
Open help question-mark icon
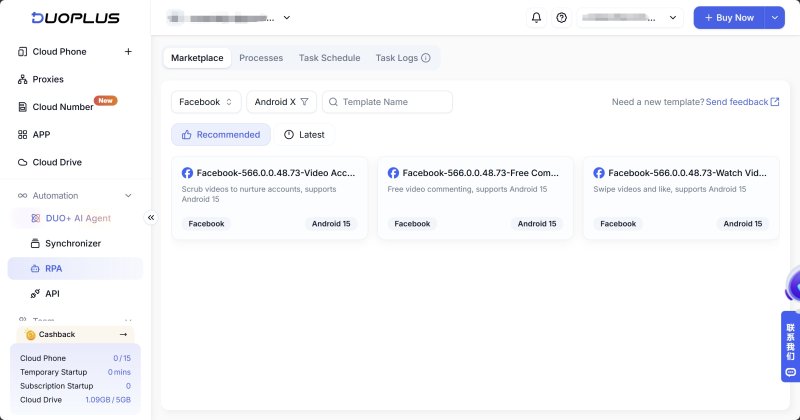[x=561, y=17]
